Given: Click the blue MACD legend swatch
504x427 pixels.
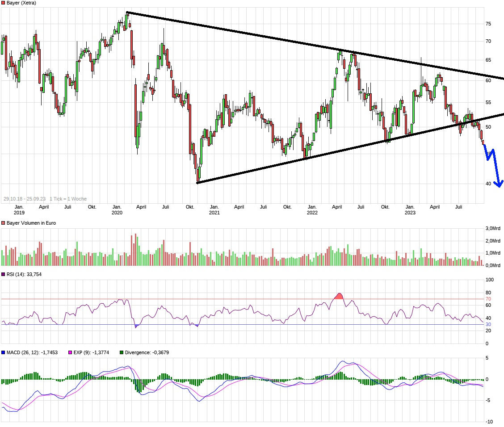Looking at the screenshot, I should pyautogui.click(x=3, y=352).
